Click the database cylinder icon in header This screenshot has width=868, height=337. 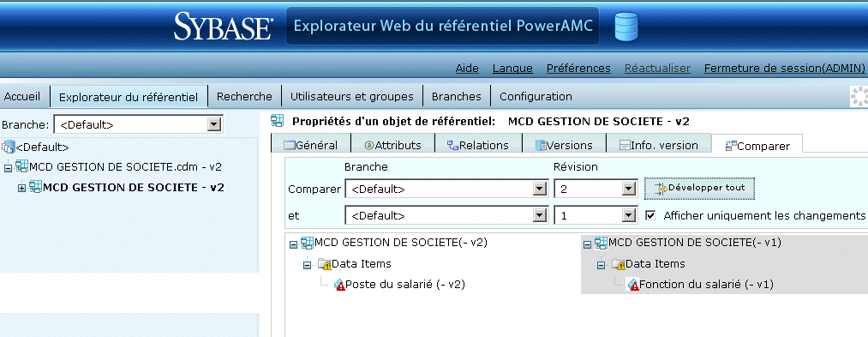626,27
